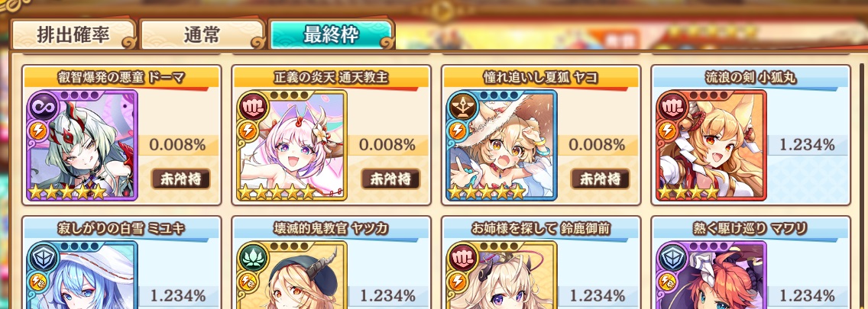Open 通天教主 character portrait thumbnail
This screenshot has height=309, width=868.
click(x=291, y=146)
